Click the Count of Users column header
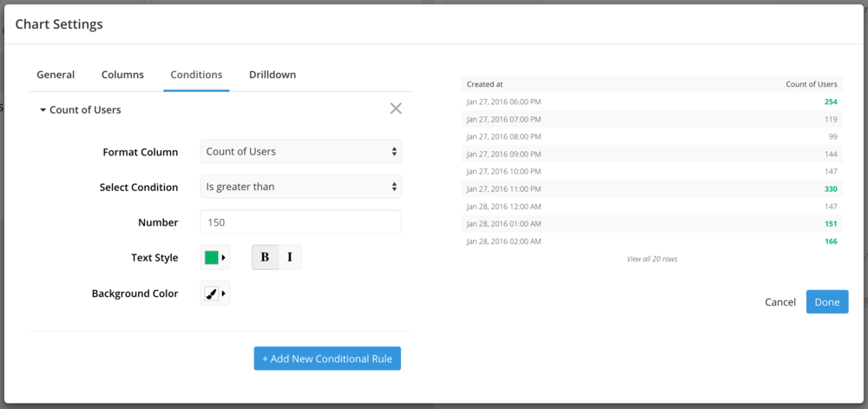This screenshot has height=409, width=868. 811,84
